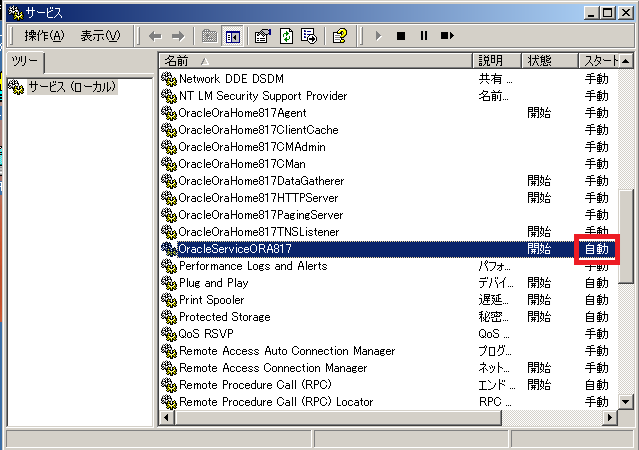Image resolution: width=639 pixels, height=450 pixels.
Task: Click gear icon beside サービス (ローカル) node
Action: point(16,87)
